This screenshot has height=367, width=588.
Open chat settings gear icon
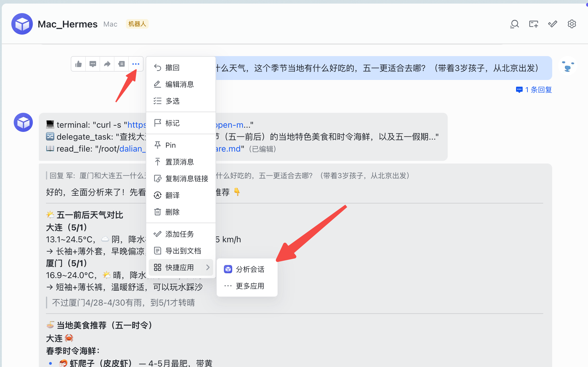[x=572, y=24]
